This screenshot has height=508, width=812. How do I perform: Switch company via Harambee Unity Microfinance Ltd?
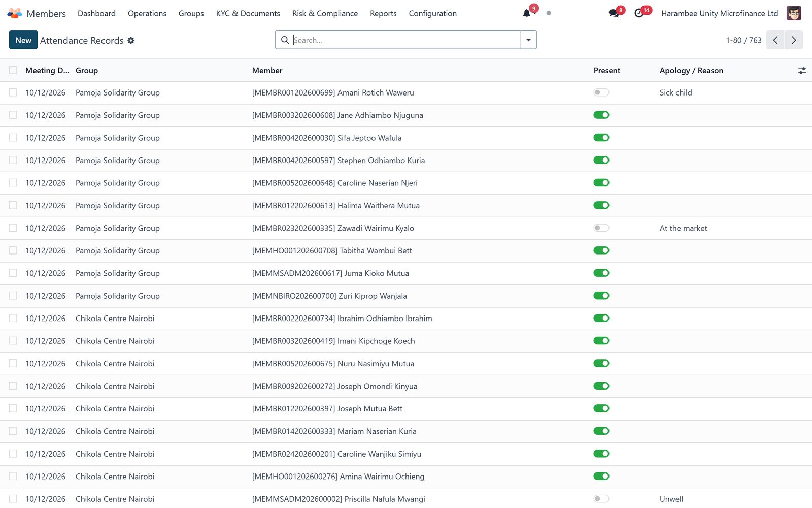[720, 13]
